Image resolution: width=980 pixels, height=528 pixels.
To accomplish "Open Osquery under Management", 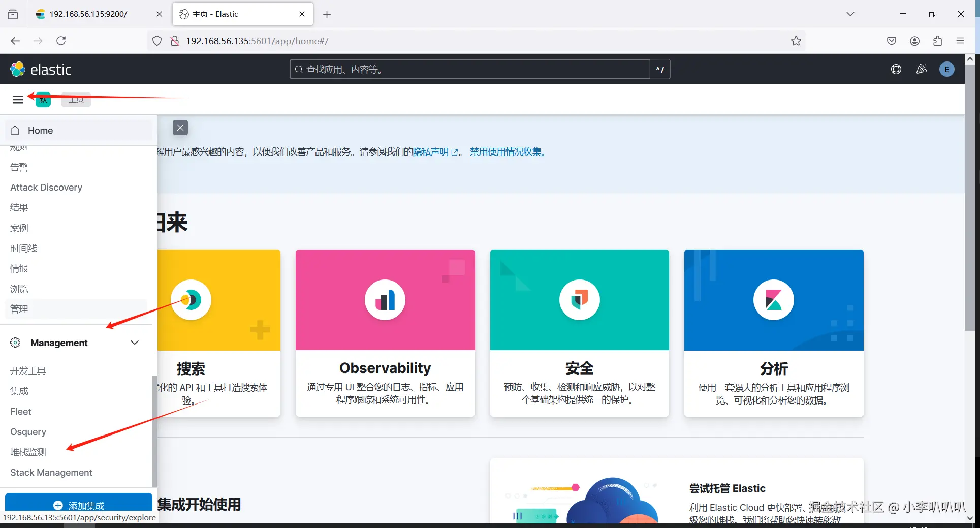I will pos(28,432).
